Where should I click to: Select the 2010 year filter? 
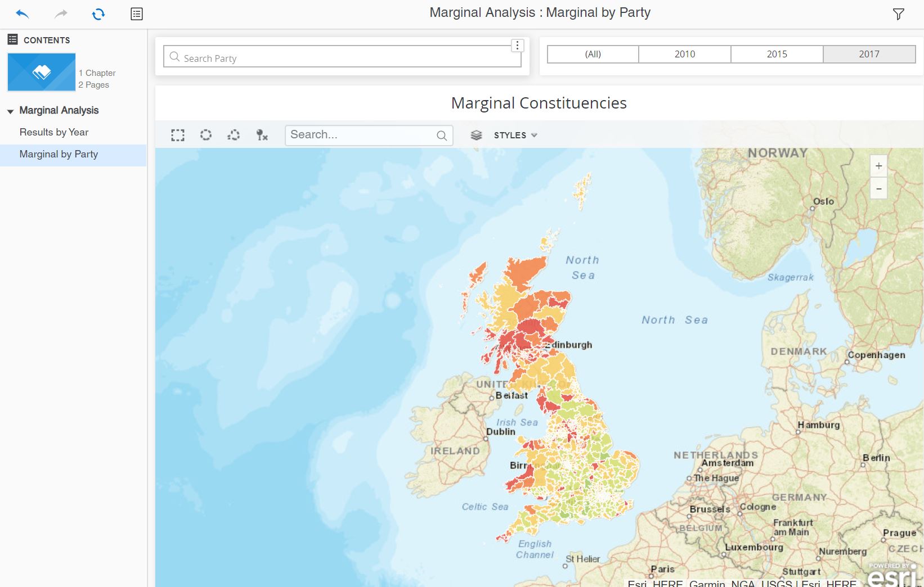coord(684,54)
